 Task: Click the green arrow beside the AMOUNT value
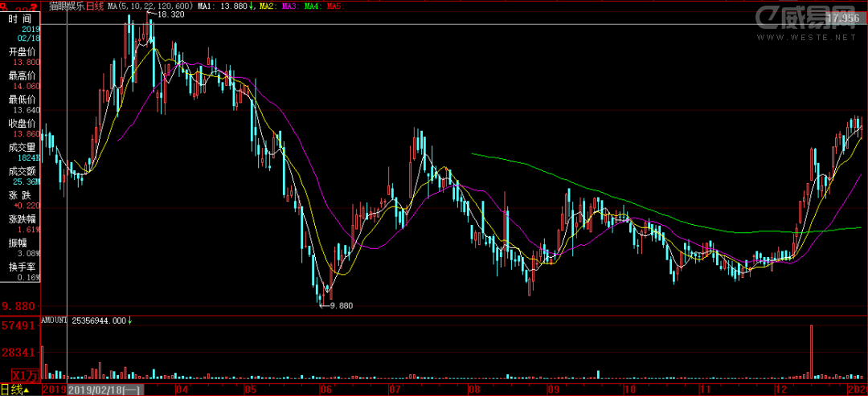(x=130, y=320)
